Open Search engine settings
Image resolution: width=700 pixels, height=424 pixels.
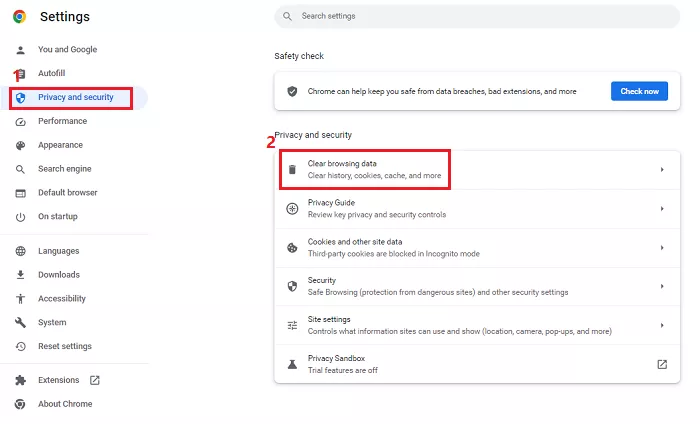coord(65,169)
